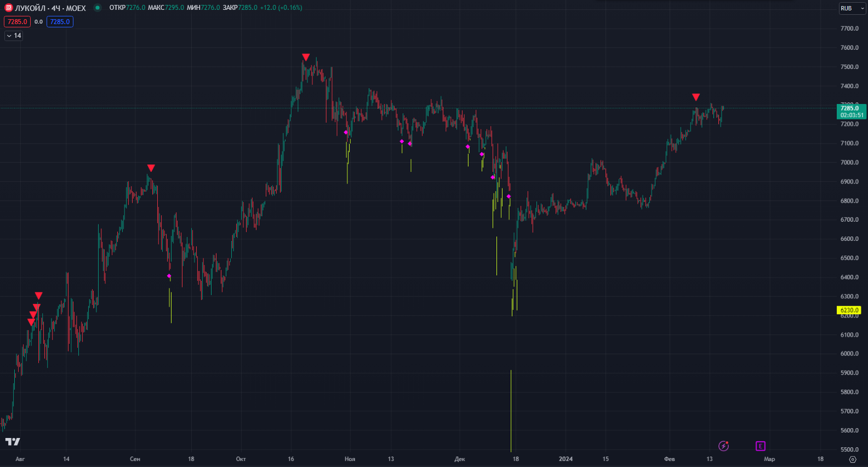868x467 pixels.
Task: Click the magenta diamond at the start of November
Action: (x=346, y=132)
